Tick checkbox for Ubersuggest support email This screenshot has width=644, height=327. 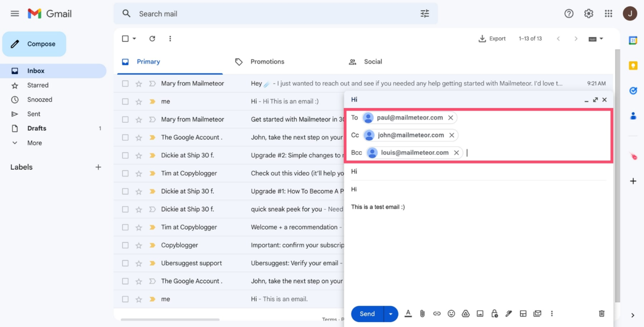[125, 263]
